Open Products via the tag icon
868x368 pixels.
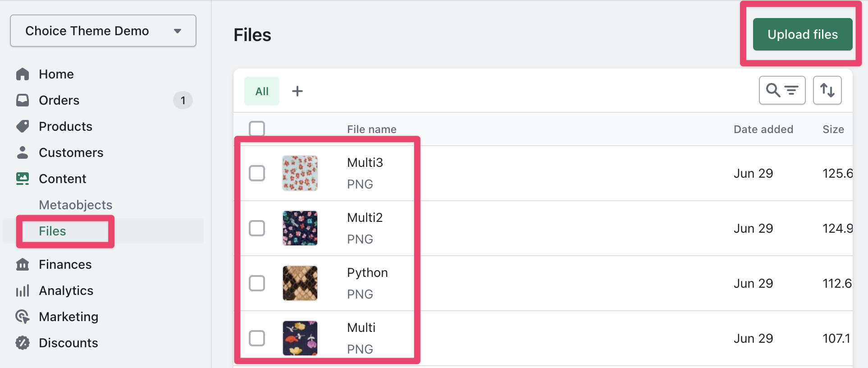tap(23, 126)
